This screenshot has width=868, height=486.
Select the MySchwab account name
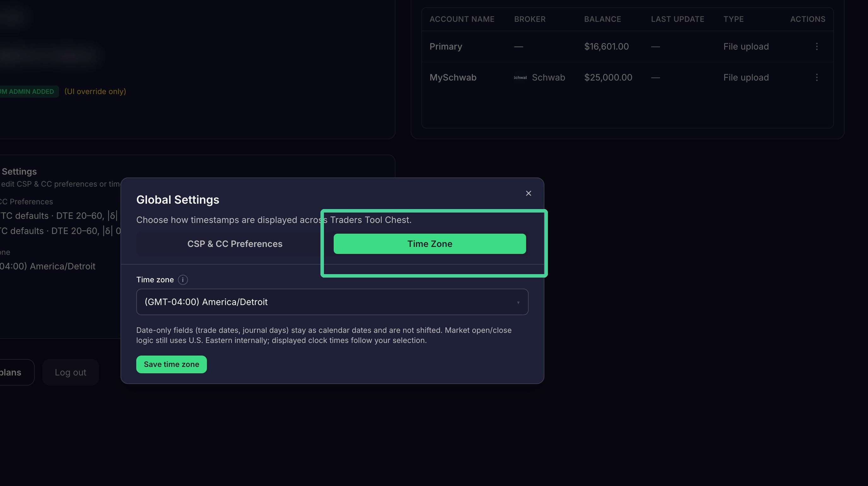pyautogui.click(x=453, y=78)
